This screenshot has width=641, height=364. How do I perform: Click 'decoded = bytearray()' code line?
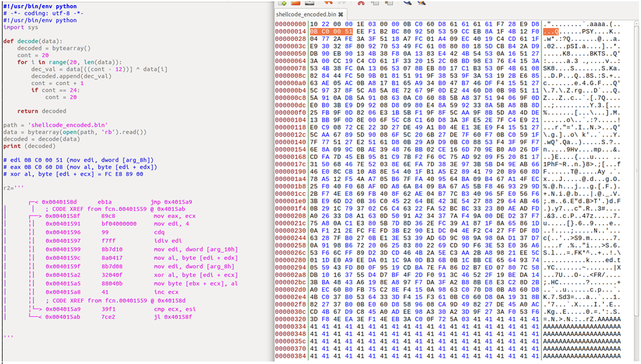point(54,48)
